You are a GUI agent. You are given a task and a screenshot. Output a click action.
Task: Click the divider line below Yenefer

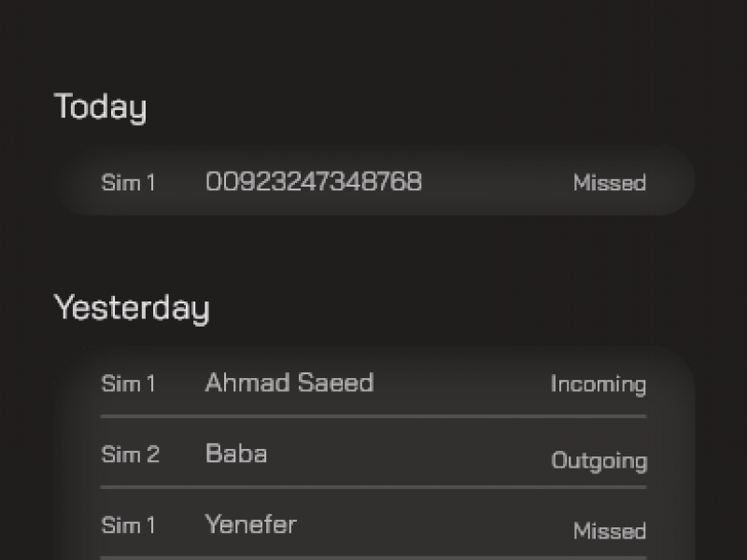373,557
